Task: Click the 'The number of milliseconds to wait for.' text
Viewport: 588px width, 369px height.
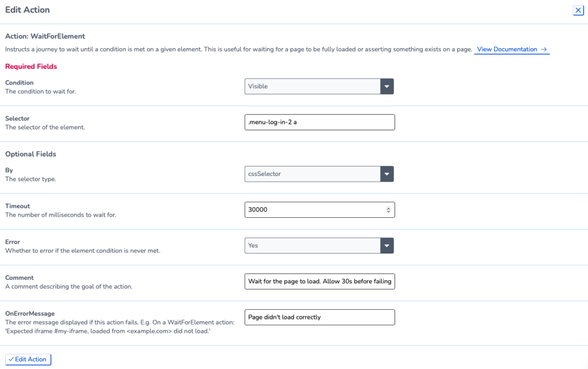Action: coord(61,215)
